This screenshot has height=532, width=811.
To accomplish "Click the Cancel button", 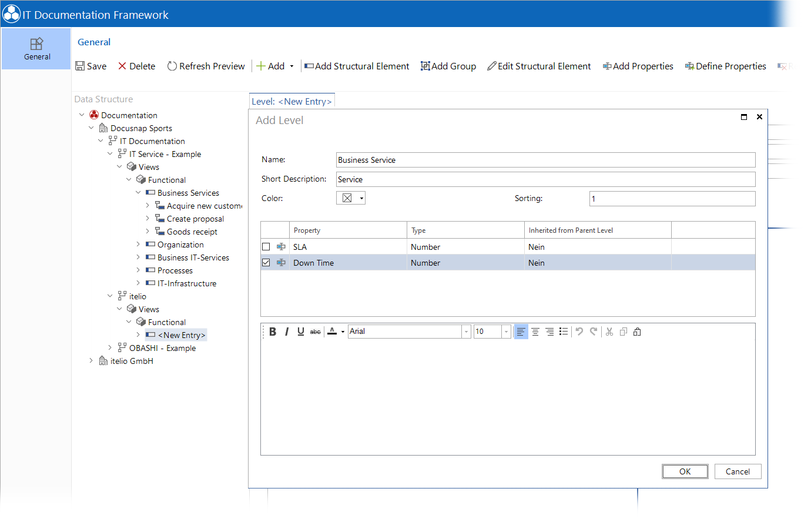I will click(738, 471).
